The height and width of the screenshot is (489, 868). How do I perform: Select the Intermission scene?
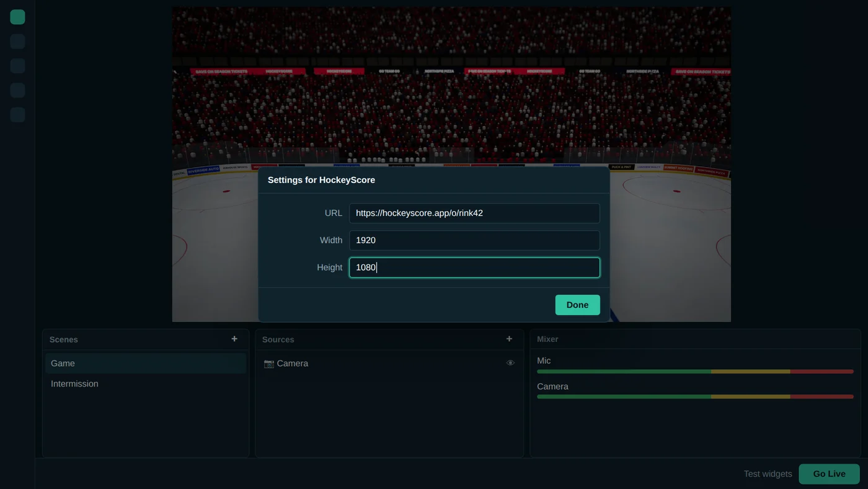click(x=146, y=384)
